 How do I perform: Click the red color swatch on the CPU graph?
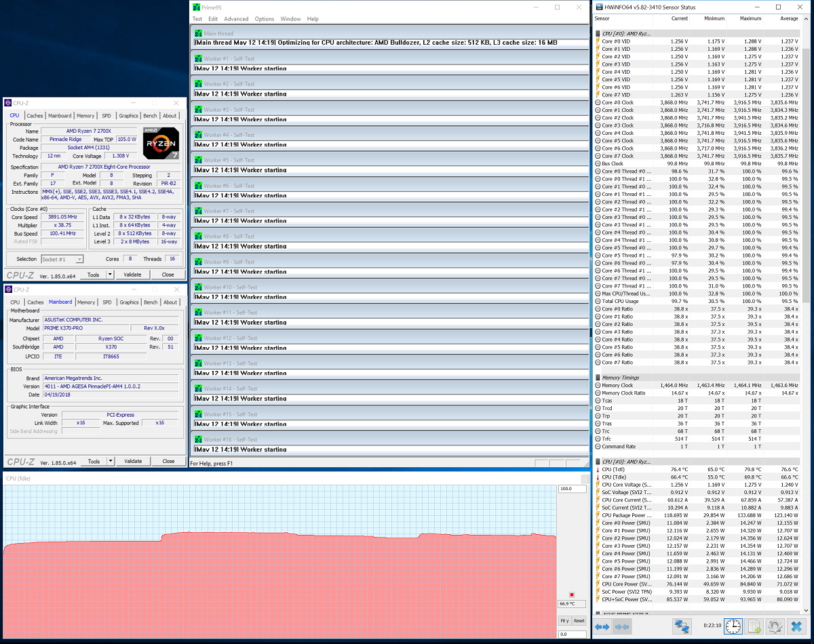point(572,595)
